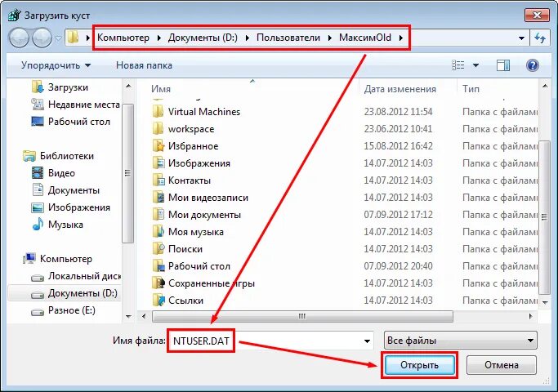
Task: Click Новая папка toolbar button
Action: (x=144, y=65)
